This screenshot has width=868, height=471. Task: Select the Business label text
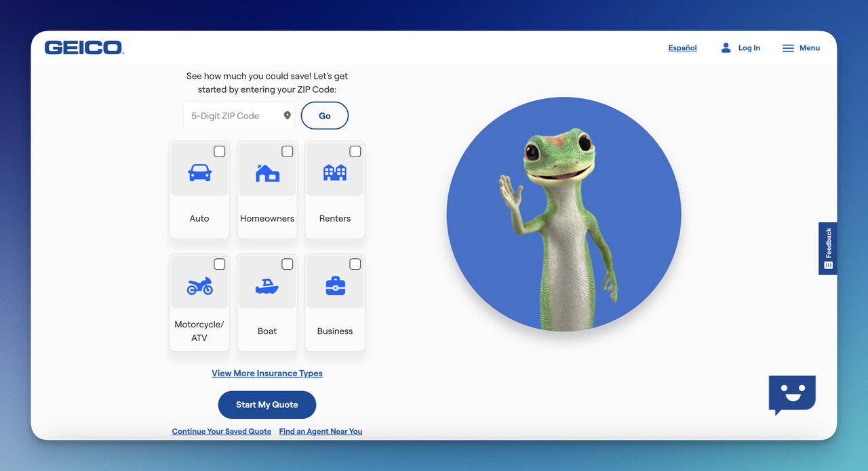[335, 331]
